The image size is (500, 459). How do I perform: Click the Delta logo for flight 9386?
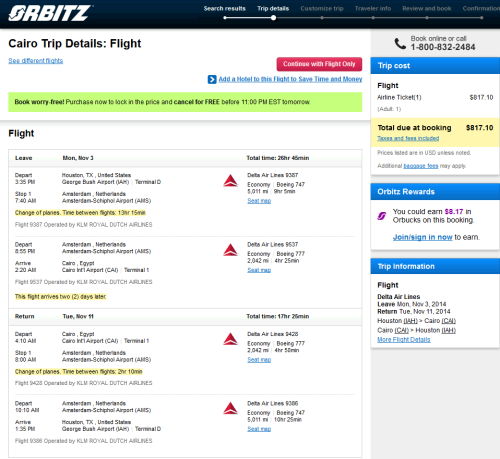[x=230, y=409]
